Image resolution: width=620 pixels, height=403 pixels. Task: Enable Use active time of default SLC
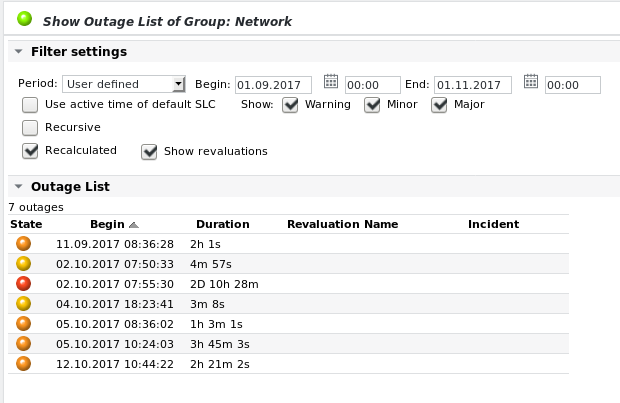pyautogui.click(x=30, y=105)
